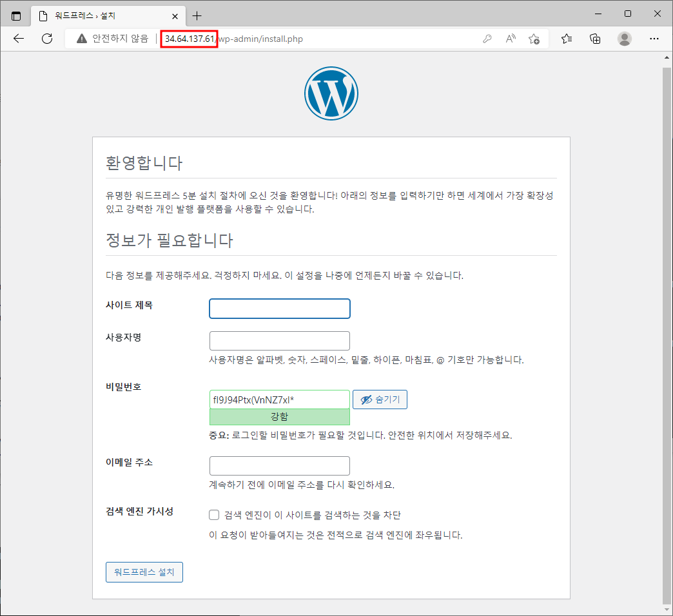Select the 워드프레스 › 설치 tab
673x616 pixels.
tap(108, 16)
